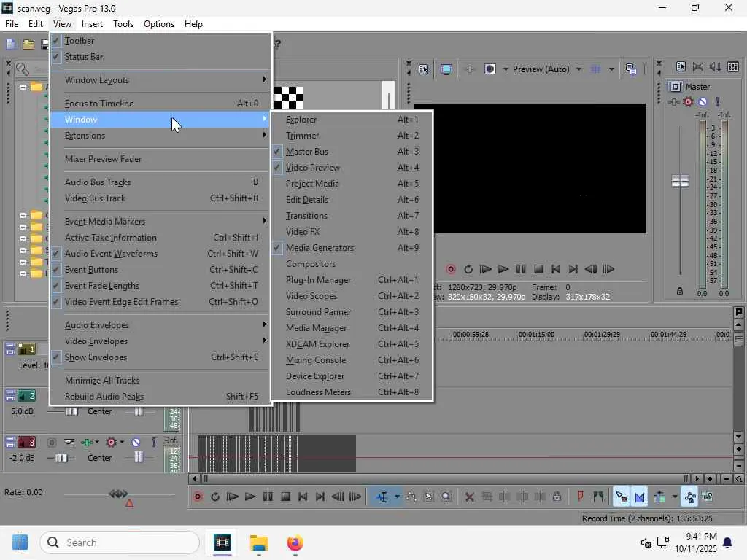747x560 pixels.
Task: Uncheck the Toolbar option in View menu
Action: tap(161, 41)
